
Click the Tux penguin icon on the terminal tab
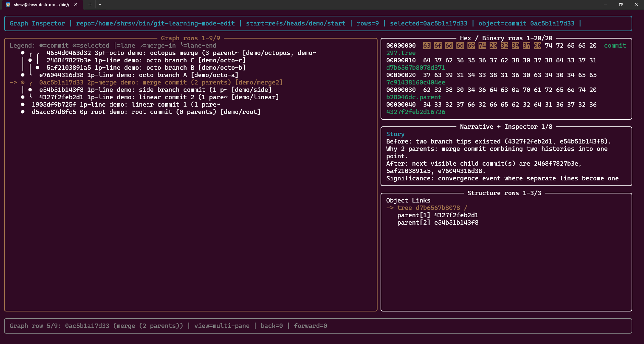pos(8,4)
